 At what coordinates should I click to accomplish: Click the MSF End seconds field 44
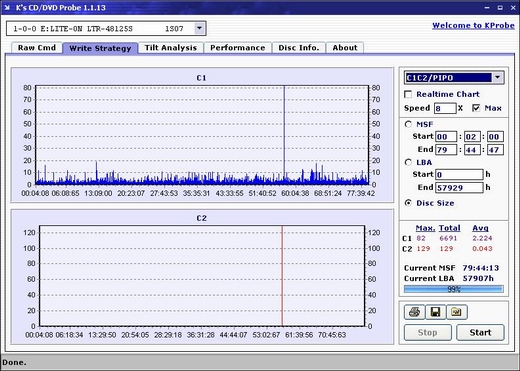(x=472, y=150)
